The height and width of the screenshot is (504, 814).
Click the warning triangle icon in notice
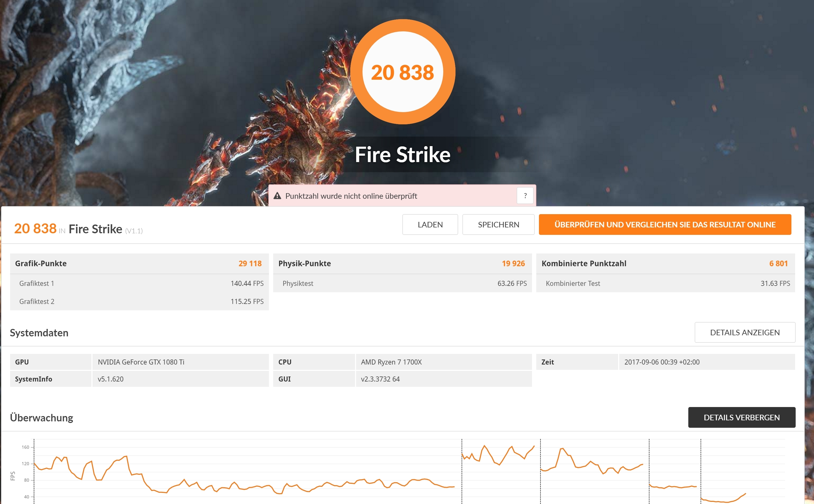(277, 196)
